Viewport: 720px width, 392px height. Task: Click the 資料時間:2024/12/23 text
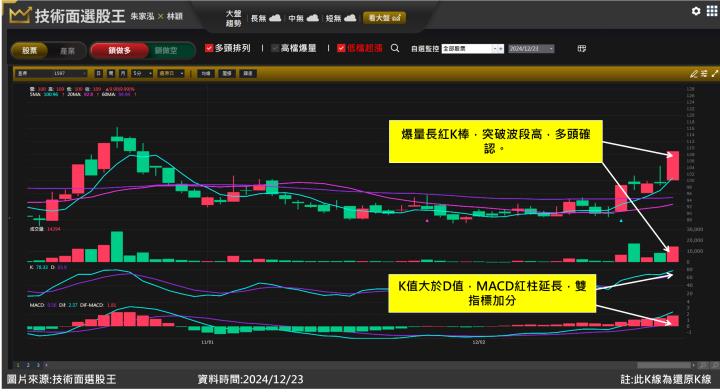(250, 379)
